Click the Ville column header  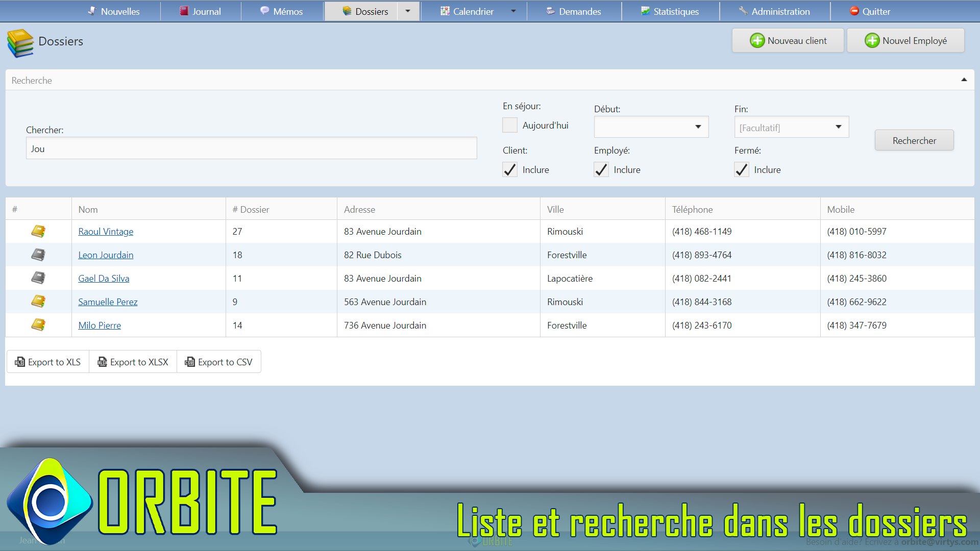coord(603,209)
